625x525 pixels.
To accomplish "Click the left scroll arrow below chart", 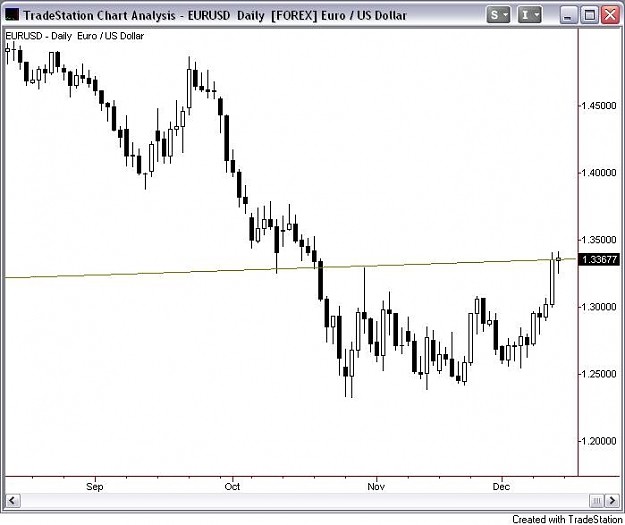I will click(x=13, y=500).
